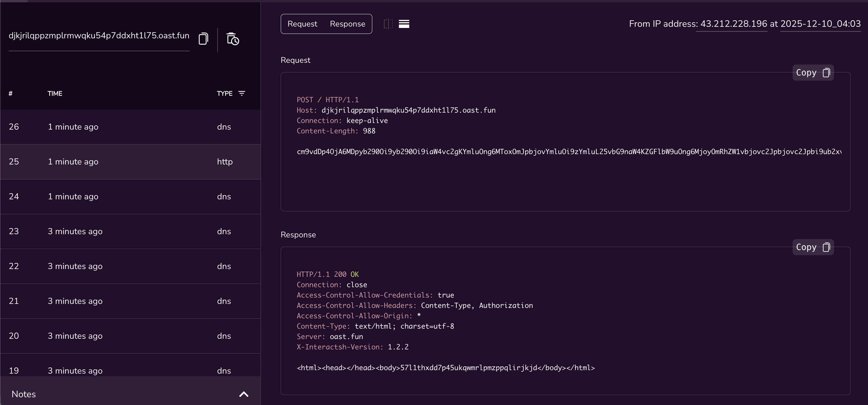Click the djkjrilqppzmplrmwqku54p7ddxht1l75.oast.fun hostname field
This screenshot has height=405, width=868.
(x=99, y=36)
